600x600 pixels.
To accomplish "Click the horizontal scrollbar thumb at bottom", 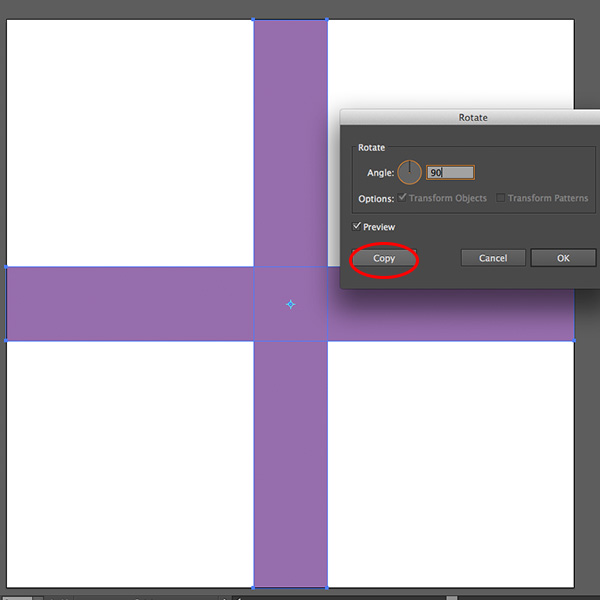I will (452, 598).
